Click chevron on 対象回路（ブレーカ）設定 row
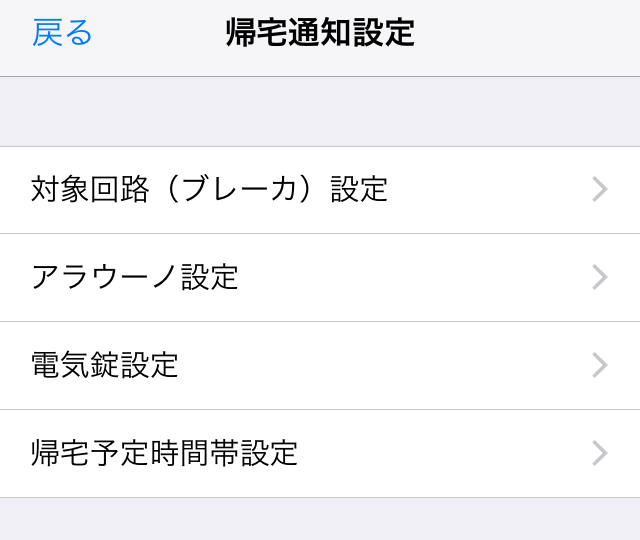The height and width of the screenshot is (540, 640). [x=600, y=190]
